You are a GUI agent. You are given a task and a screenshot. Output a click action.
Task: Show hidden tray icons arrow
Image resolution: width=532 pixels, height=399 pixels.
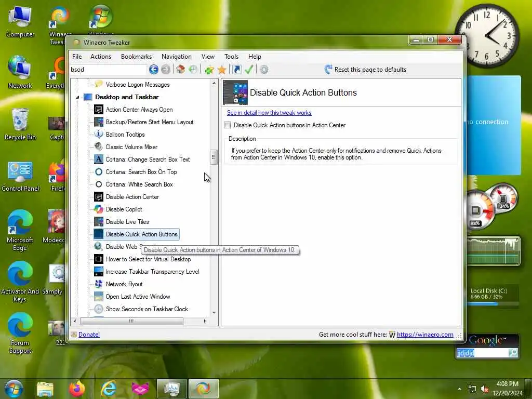coord(459,389)
